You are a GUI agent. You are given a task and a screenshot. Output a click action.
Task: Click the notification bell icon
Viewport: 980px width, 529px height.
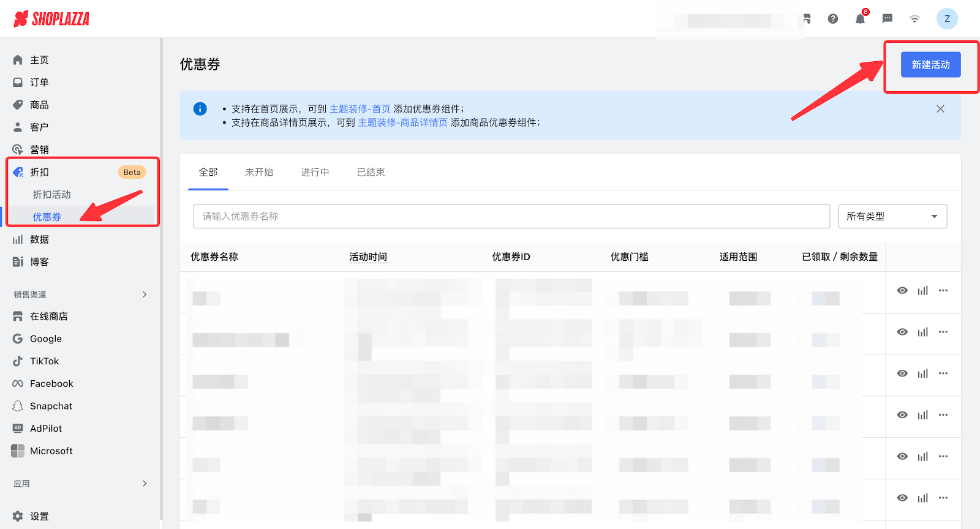point(860,19)
